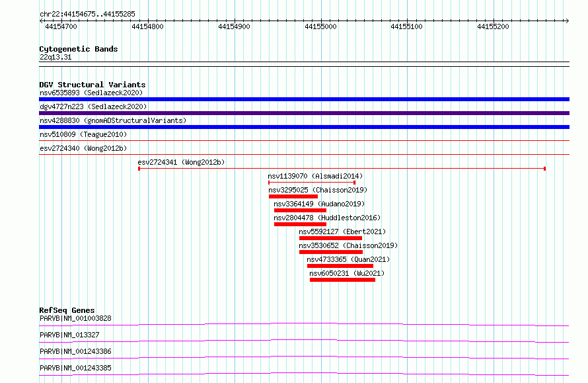Open the nsv2804478 (Huddleston2016) label
Viewport: 588px width, 383px height.
point(327,218)
